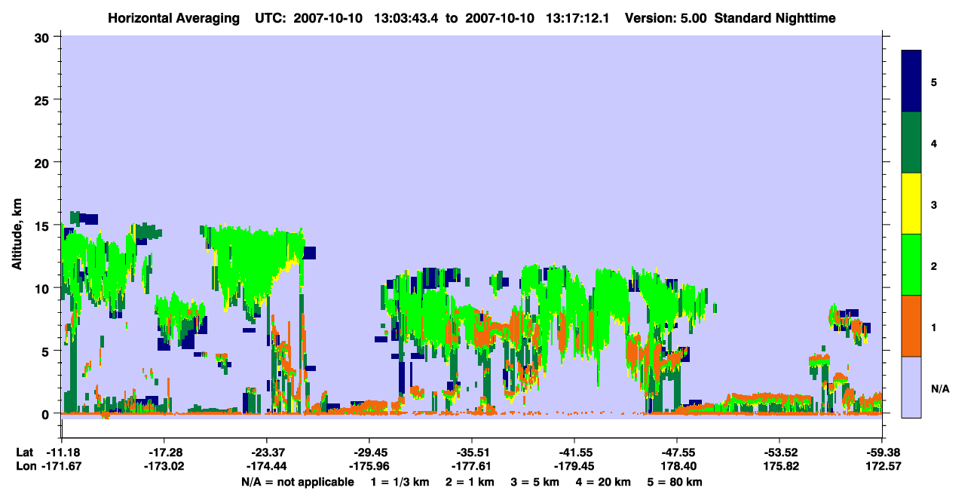Click the latitude value -53.52

(779, 452)
